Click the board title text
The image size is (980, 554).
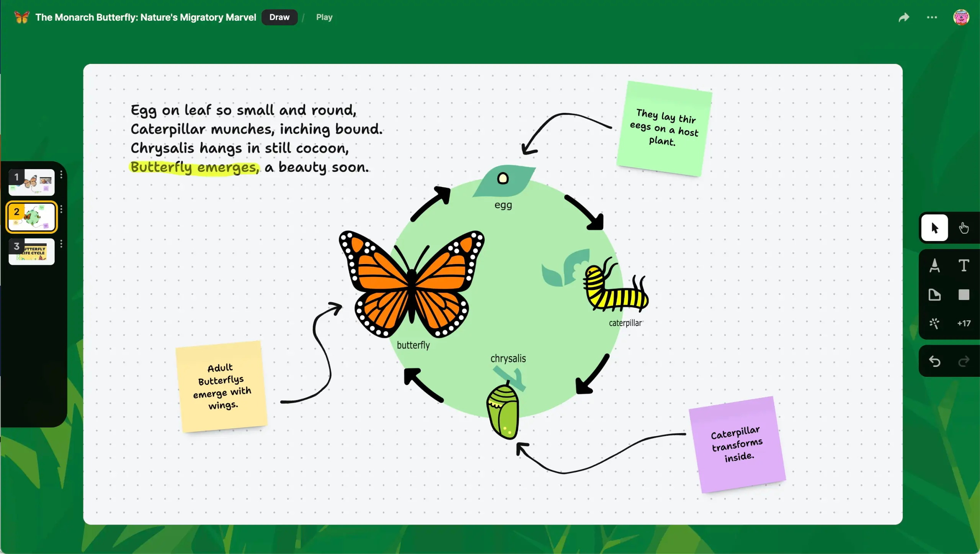145,17
